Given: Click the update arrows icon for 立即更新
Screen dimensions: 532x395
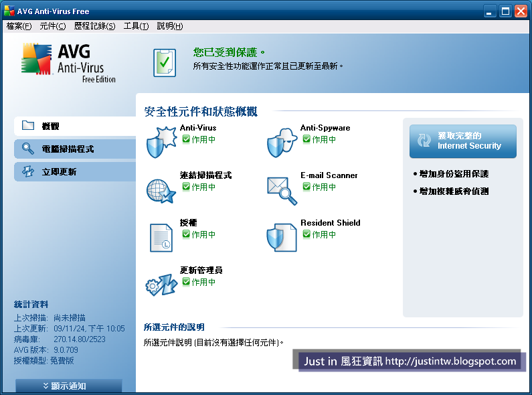Looking at the screenshot, I should pyautogui.click(x=28, y=171).
